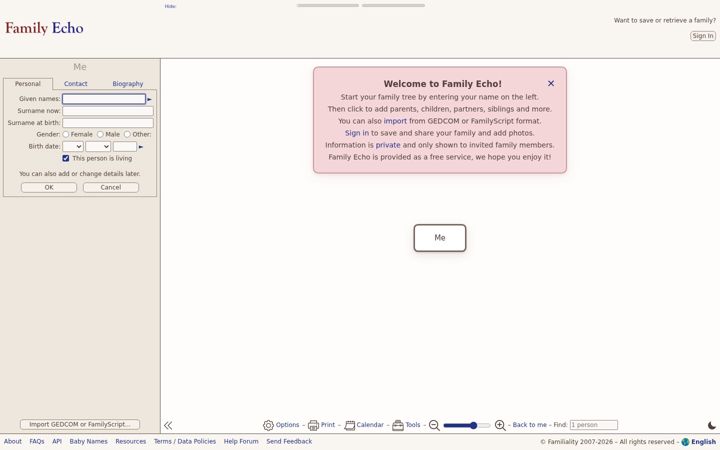This screenshot has height=450, width=720.
Task: Select the Me person box in tree
Action: (x=440, y=238)
